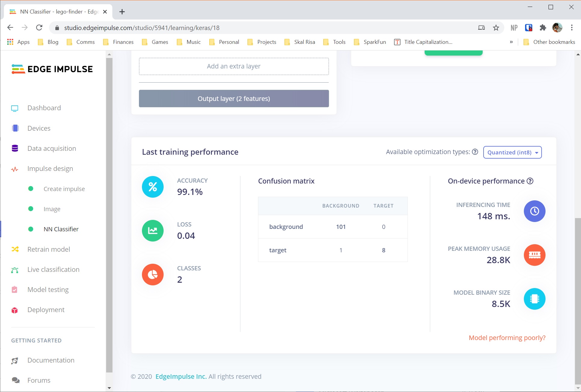This screenshot has width=581, height=392.
Task: Expand the bookmarks overflow chevron
Action: (x=511, y=42)
